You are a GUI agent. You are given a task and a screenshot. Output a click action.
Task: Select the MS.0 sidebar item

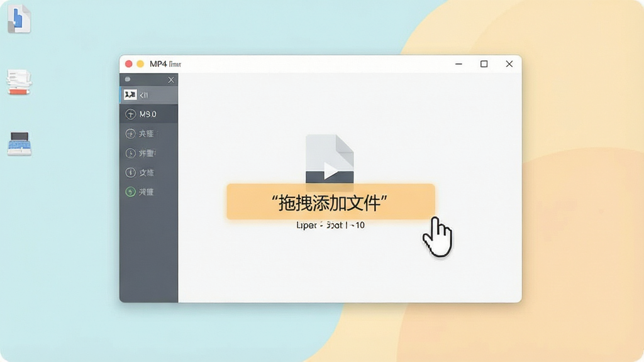click(x=148, y=114)
